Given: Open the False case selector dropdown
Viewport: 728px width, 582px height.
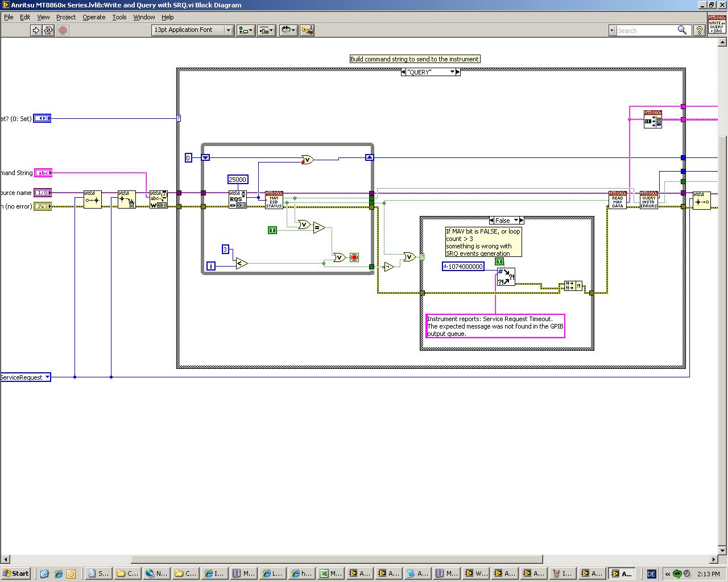Looking at the screenshot, I should 516,221.
